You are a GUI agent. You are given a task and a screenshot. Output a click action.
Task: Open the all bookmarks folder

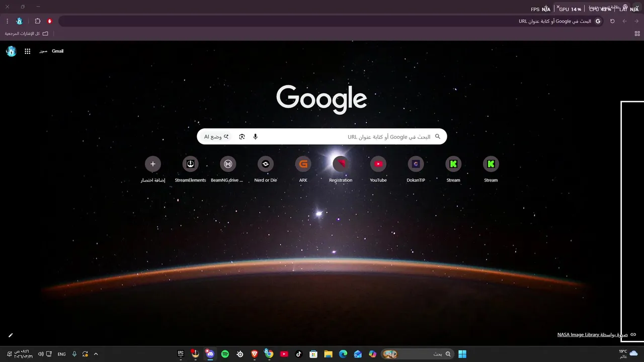(27, 34)
